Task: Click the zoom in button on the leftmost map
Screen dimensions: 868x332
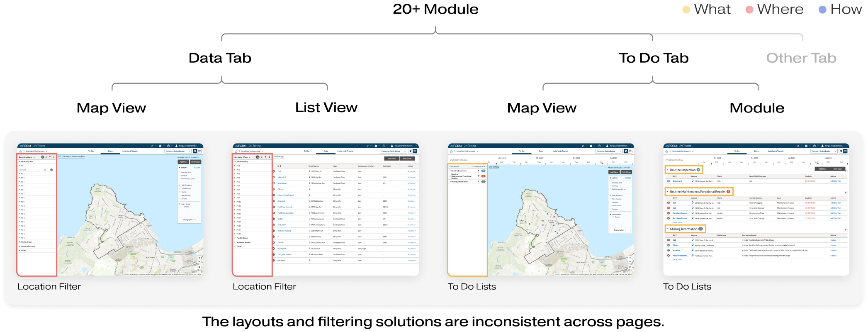Action: click(x=199, y=258)
